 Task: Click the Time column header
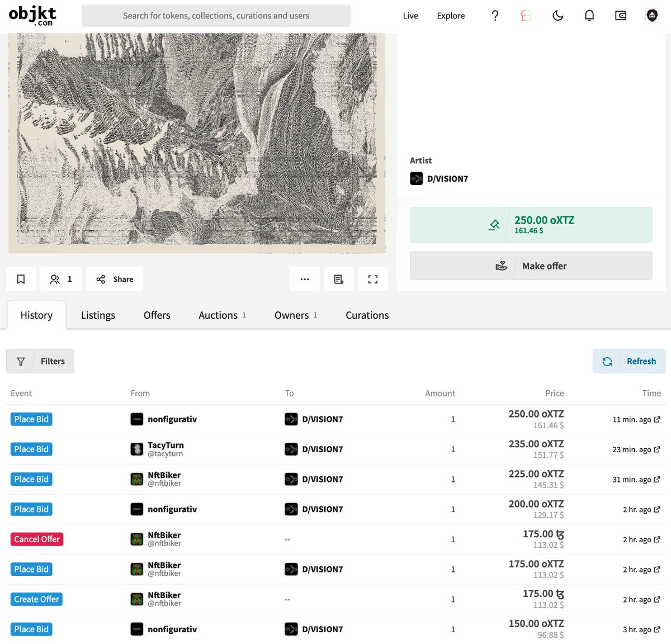pyautogui.click(x=651, y=393)
